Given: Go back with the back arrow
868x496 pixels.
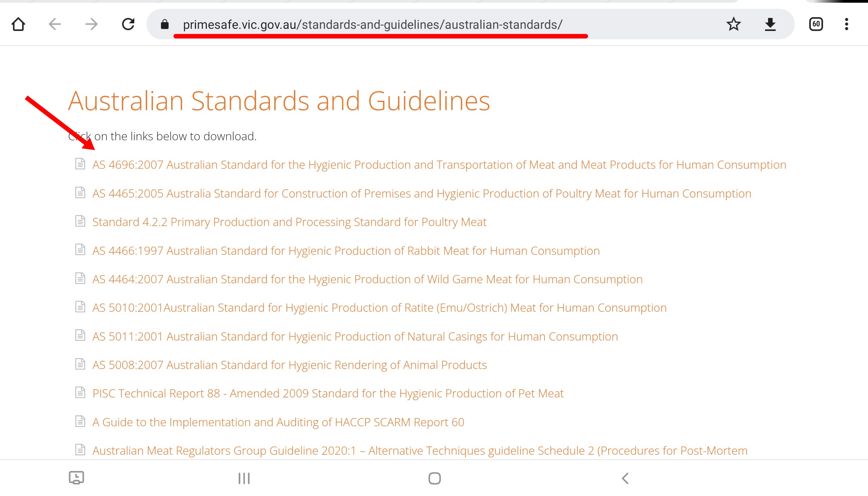Looking at the screenshot, I should (55, 24).
